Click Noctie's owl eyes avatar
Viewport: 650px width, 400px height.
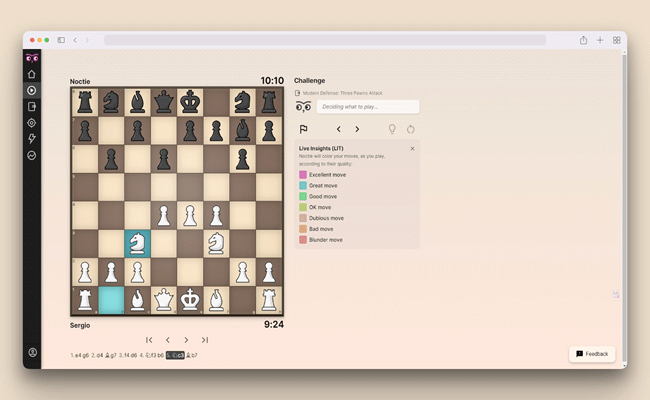click(x=303, y=107)
